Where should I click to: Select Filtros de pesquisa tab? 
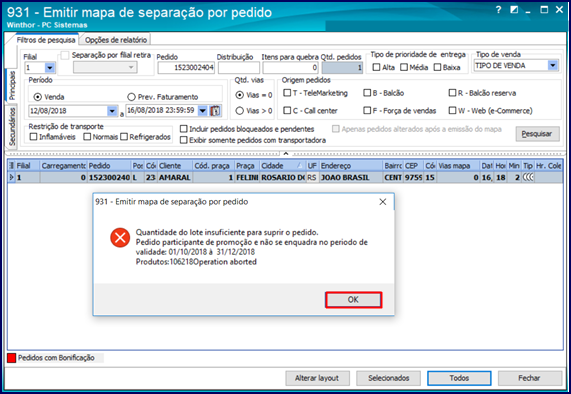[x=46, y=40]
